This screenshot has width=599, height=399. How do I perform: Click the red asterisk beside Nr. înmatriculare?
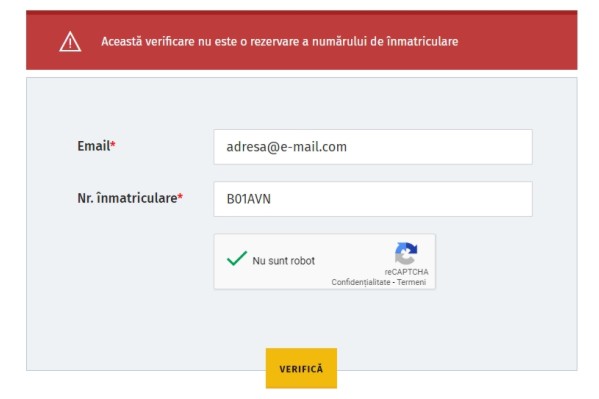[x=180, y=196]
